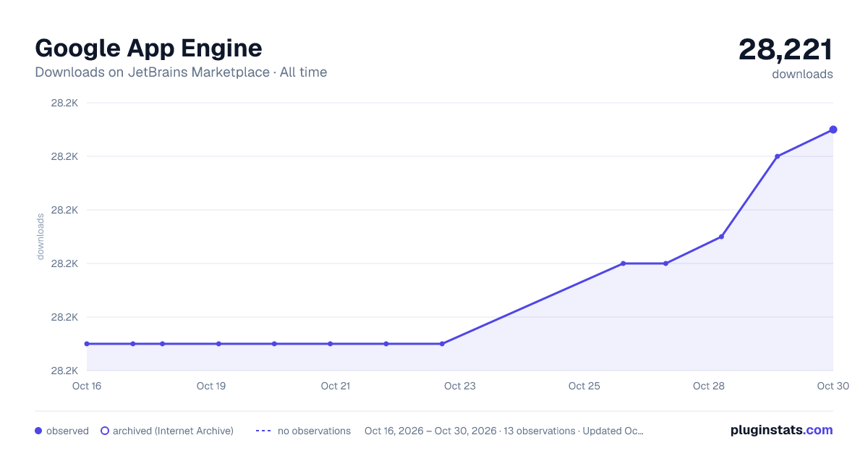Click the date range and observations footer text

click(x=504, y=431)
